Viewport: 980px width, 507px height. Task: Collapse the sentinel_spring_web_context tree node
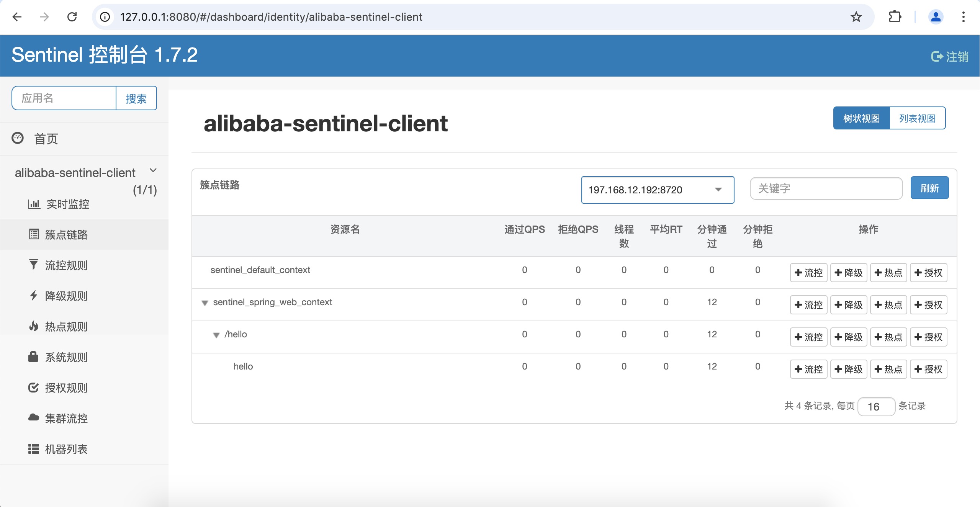point(205,303)
